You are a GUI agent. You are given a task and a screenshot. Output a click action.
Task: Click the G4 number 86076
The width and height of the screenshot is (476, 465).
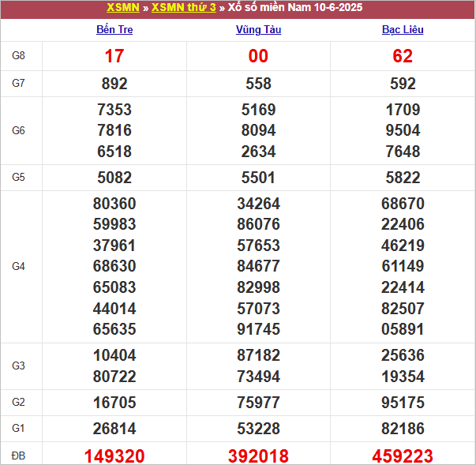[x=258, y=225]
